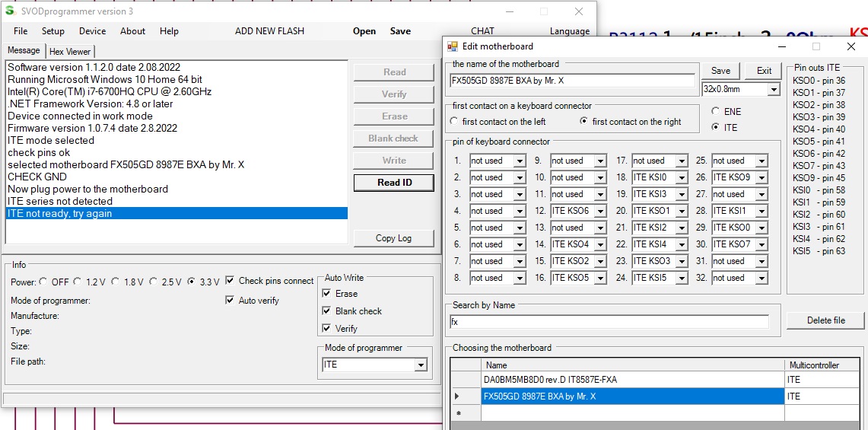Select DA0BM5MB8D0 rev.D motherboard row
The height and width of the screenshot is (430, 868).
tap(631, 380)
